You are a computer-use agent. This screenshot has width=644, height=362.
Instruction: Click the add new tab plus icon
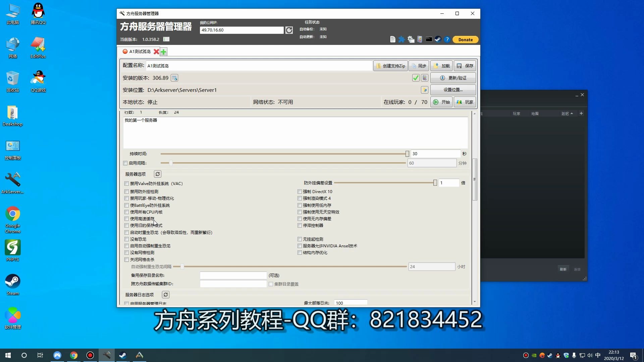[163, 51]
